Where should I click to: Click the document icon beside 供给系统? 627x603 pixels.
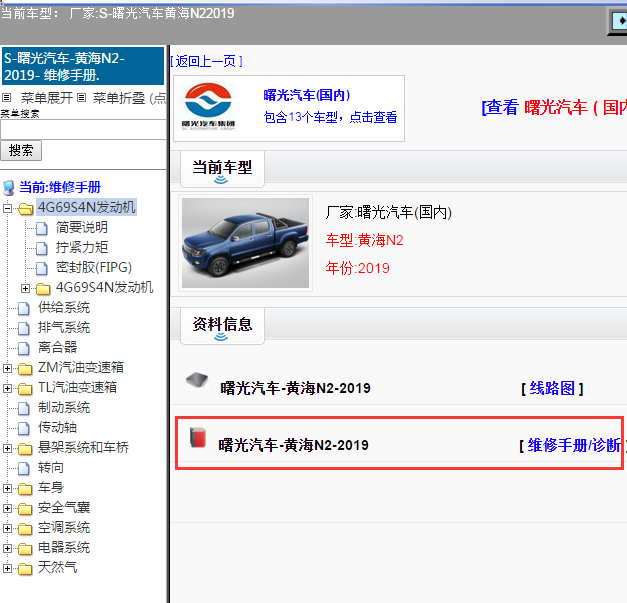(24, 308)
